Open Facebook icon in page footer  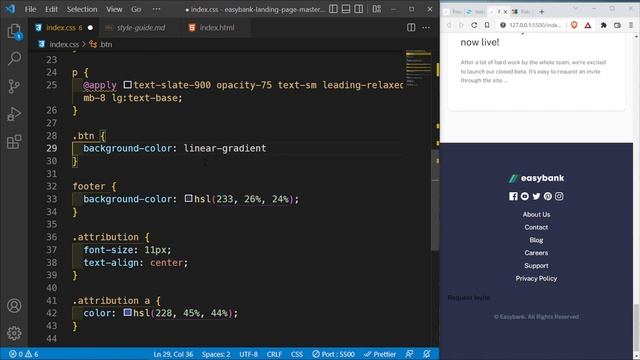pos(513,196)
